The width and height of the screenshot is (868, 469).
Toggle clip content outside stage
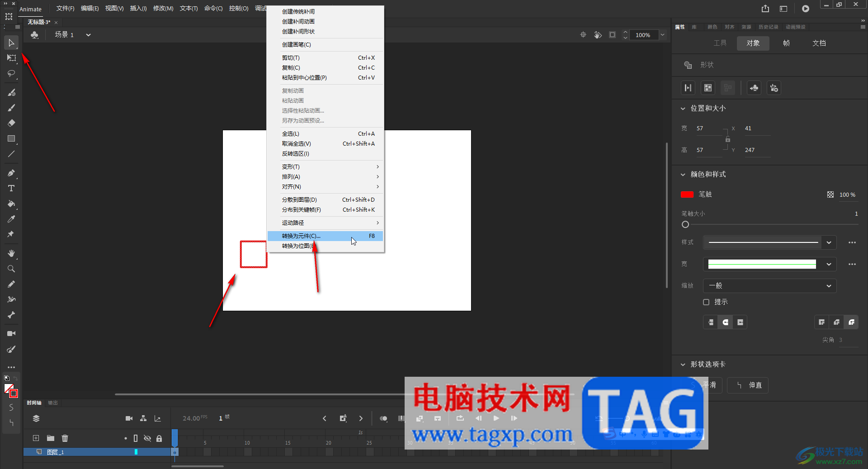[613, 35]
